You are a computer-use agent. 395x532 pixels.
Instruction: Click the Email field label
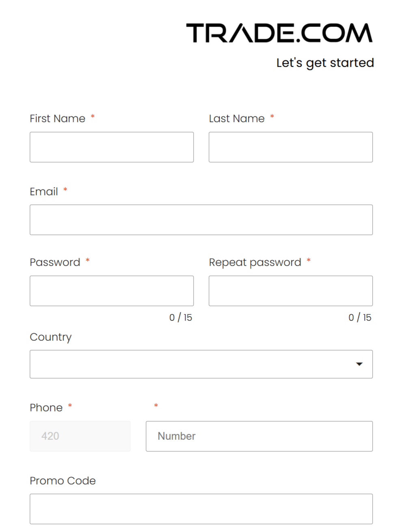[44, 192]
